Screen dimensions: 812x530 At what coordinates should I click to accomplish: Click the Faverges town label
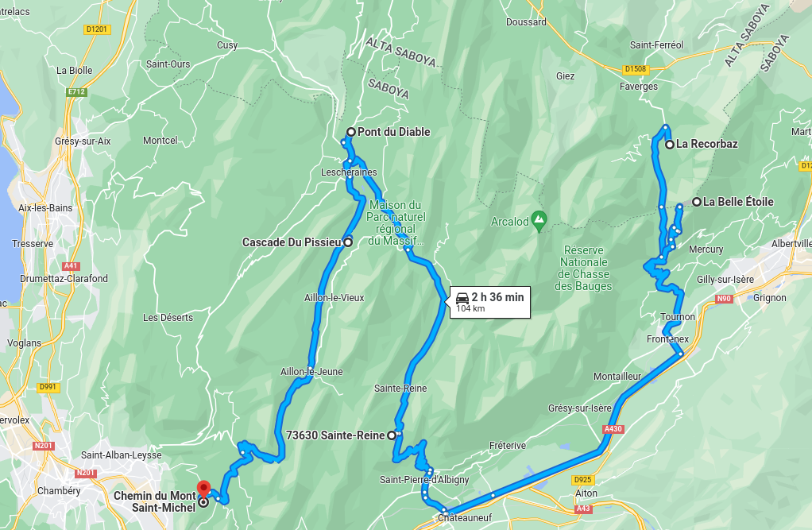[x=639, y=87]
